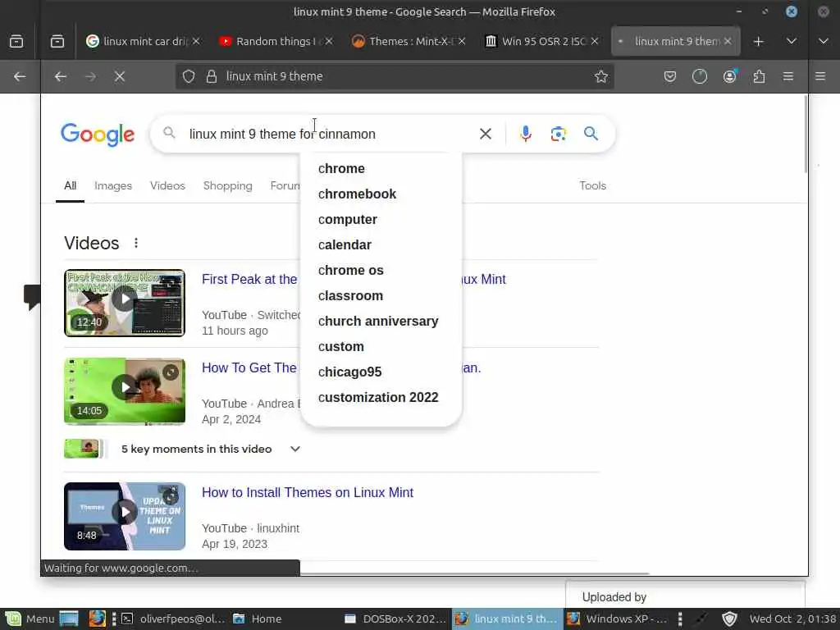This screenshot has height=630, width=840.
Task: Open 'First Peak at the' video link
Action: tap(249, 280)
